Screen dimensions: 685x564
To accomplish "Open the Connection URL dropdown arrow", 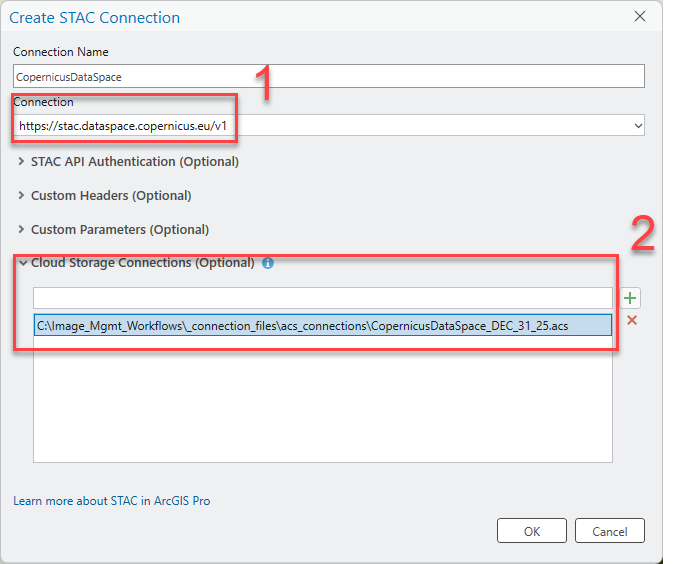I will point(638,126).
